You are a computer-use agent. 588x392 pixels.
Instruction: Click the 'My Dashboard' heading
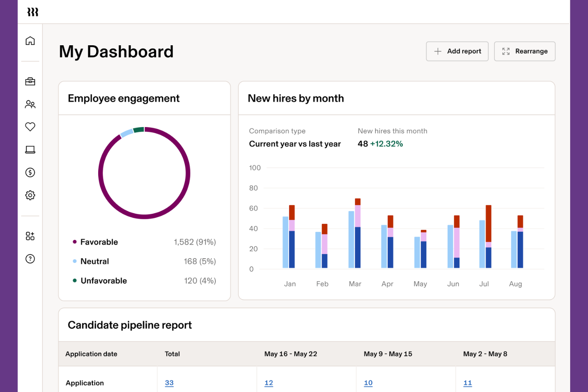[116, 52]
